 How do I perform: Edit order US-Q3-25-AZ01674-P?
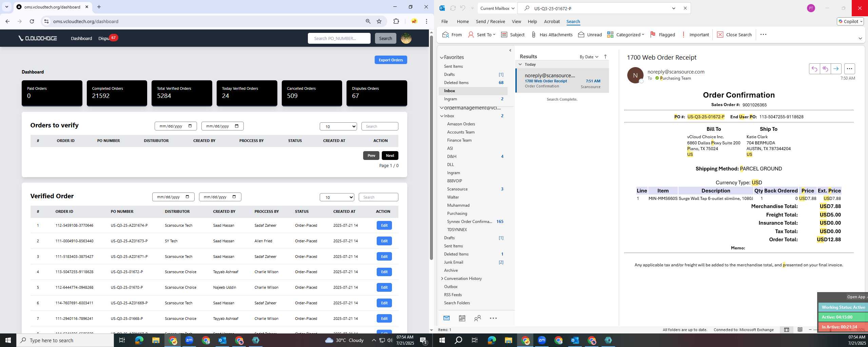coord(384,225)
